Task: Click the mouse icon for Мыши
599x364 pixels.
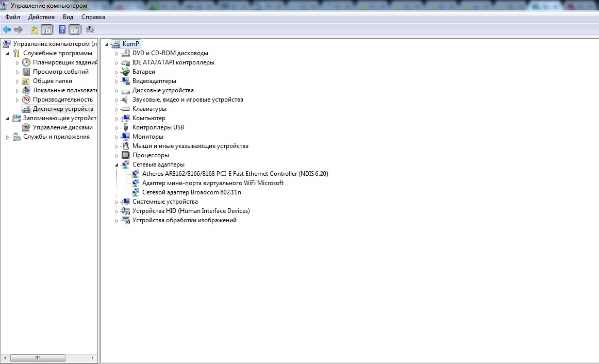Action: click(x=126, y=146)
